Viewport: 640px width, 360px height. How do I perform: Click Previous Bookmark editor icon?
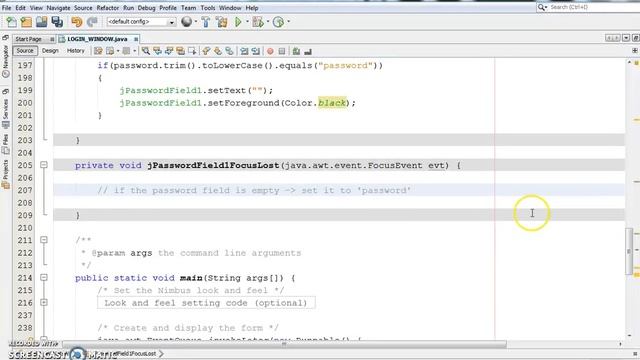pos(206,51)
